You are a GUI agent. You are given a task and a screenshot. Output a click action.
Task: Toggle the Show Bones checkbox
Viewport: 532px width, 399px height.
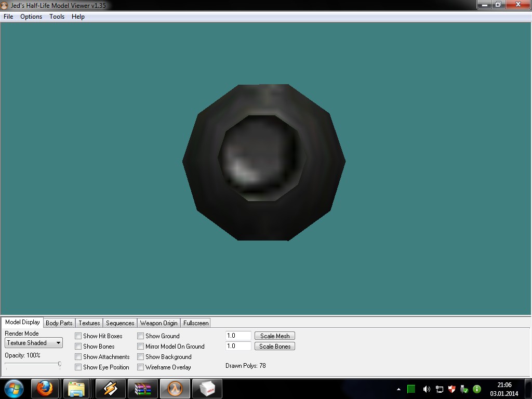click(78, 347)
